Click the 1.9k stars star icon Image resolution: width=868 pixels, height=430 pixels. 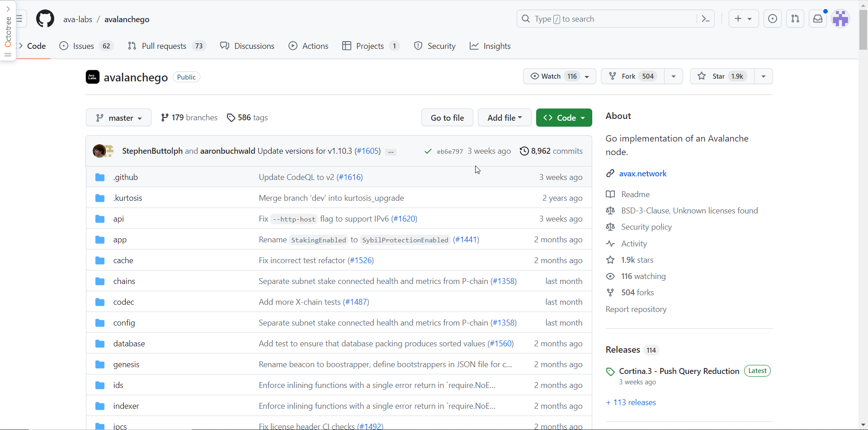(610, 260)
